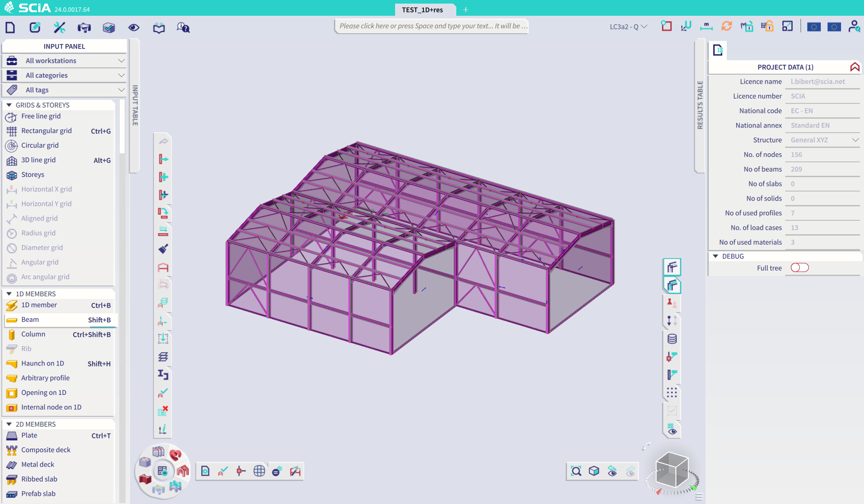
Task: Click the unit measurement icon near LC3a2 selector
Action: pos(706,26)
